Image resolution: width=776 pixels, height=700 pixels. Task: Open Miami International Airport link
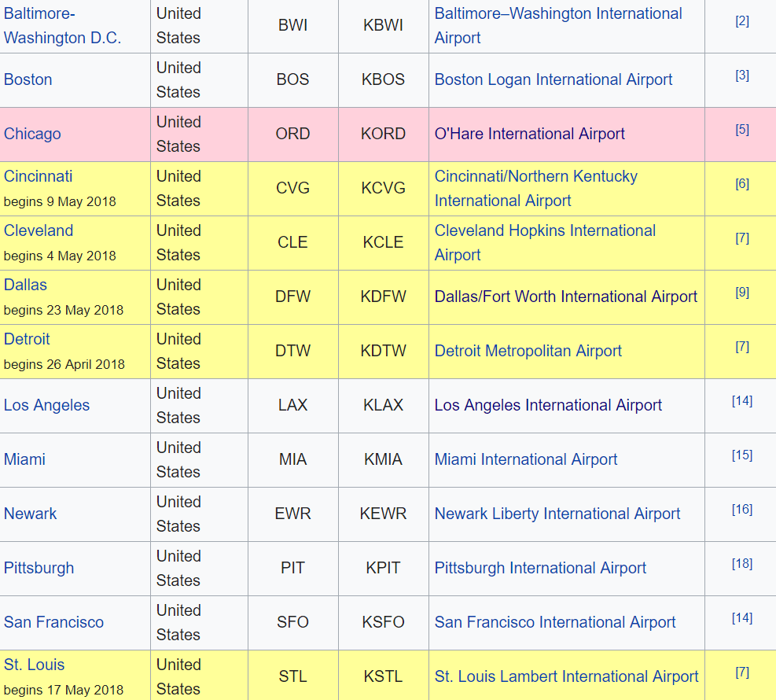point(525,459)
